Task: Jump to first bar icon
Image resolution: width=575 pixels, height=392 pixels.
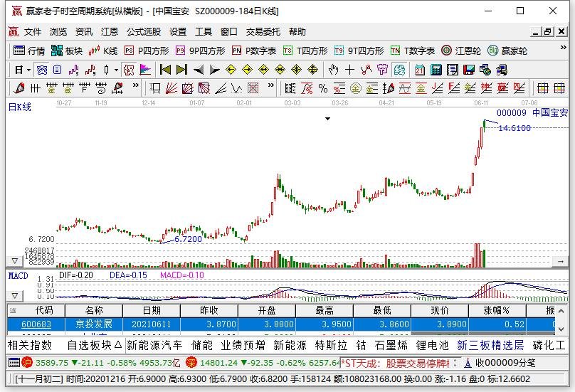Action: point(165,70)
